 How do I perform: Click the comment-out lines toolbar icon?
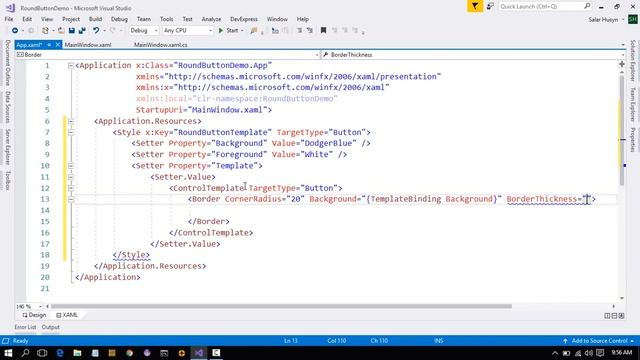point(300,31)
